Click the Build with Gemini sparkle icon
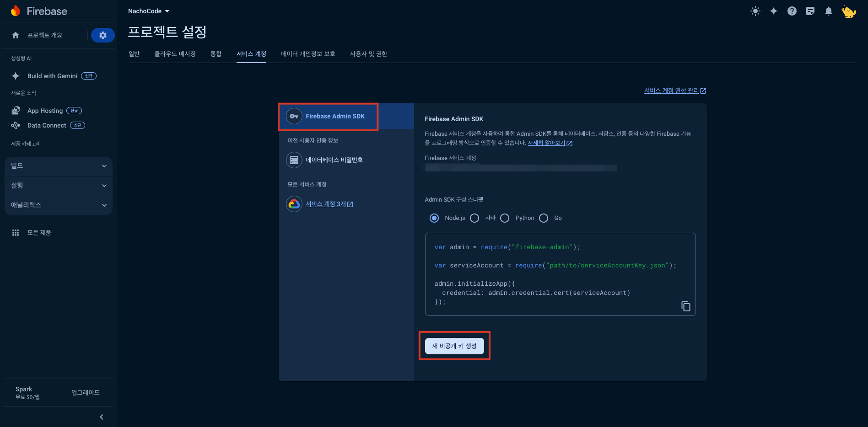Image resolution: width=868 pixels, height=427 pixels. [x=16, y=76]
